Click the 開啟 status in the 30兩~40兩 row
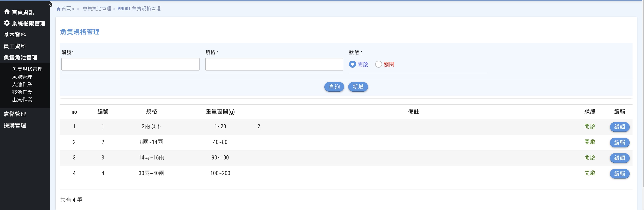644x210 pixels. (x=590, y=173)
